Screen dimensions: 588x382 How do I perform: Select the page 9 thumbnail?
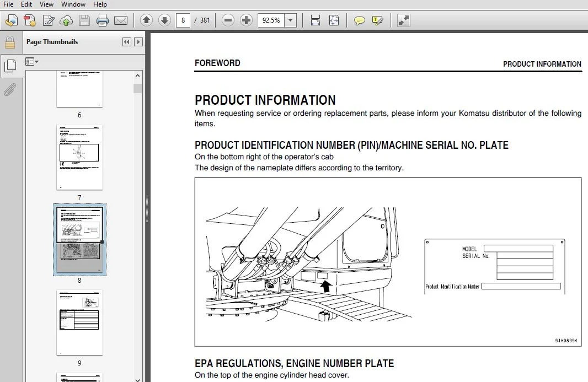pyautogui.click(x=79, y=322)
